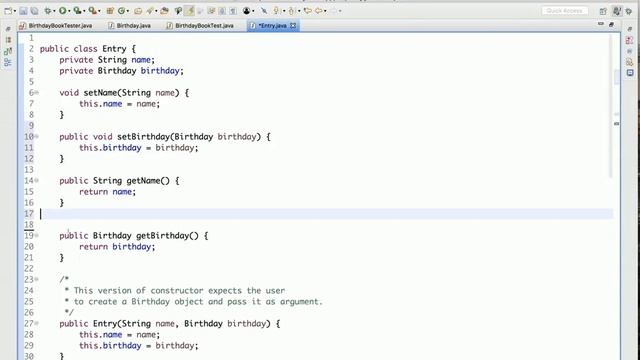Close the *Entry.java editor tab
This screenshot has width=640, height=360.
tap(293, 26)
